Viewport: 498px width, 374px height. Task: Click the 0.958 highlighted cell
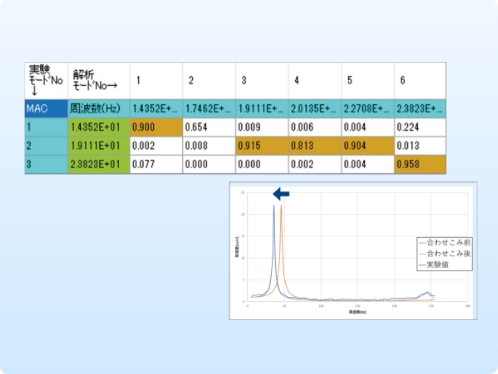420,164
